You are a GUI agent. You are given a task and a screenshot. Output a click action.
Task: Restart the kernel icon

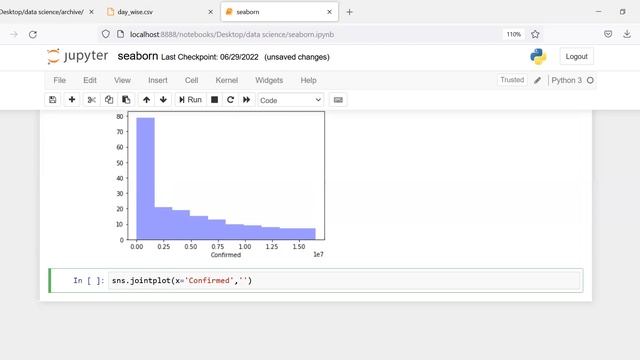(230, 100)
